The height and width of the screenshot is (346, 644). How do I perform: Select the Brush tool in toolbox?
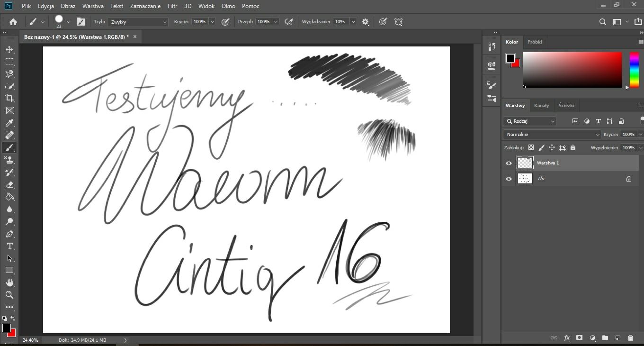(x=9, y=147)
